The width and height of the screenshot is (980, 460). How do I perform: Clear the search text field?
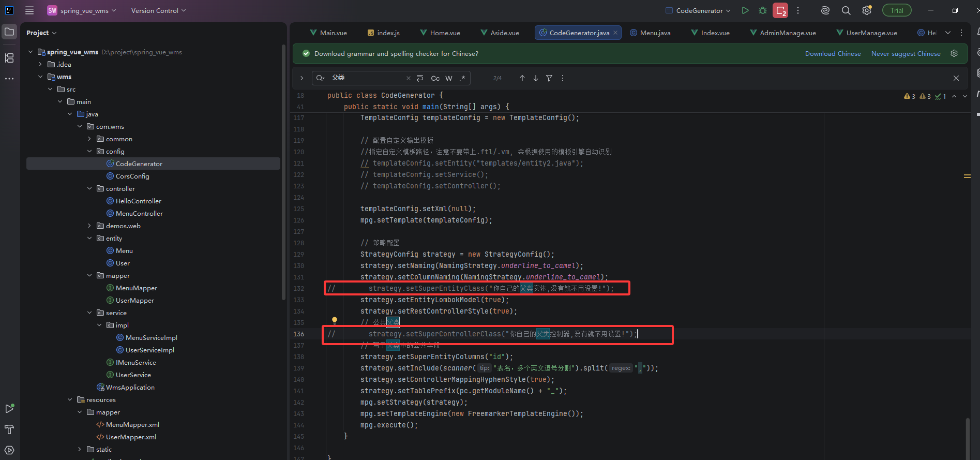click(409, 78)
